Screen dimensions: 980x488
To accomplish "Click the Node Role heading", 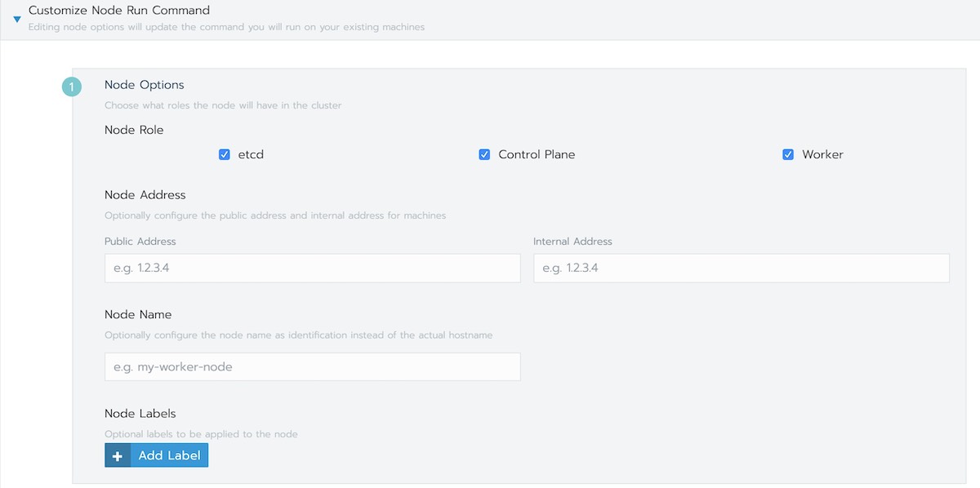I will (x=134, y=130).
